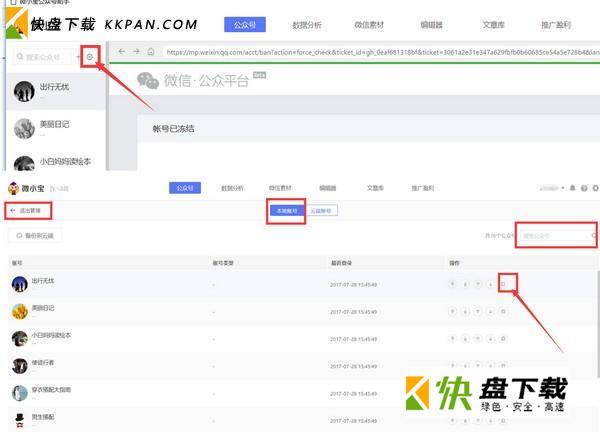
Task: Open 公众号 tab in upper navigation bar
Action: click(245, 25)
